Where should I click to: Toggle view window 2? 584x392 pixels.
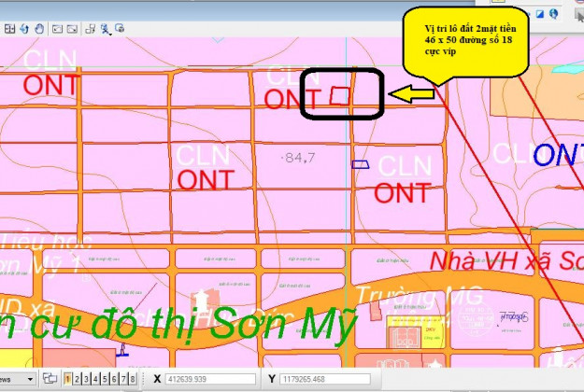(77, 379)
